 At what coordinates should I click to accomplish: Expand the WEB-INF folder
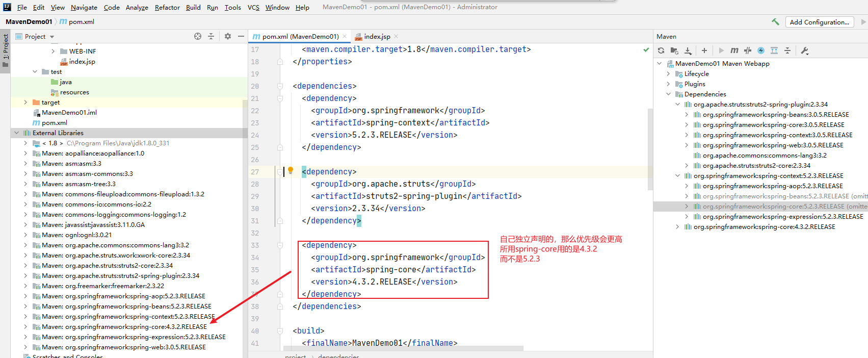point(53,51)
